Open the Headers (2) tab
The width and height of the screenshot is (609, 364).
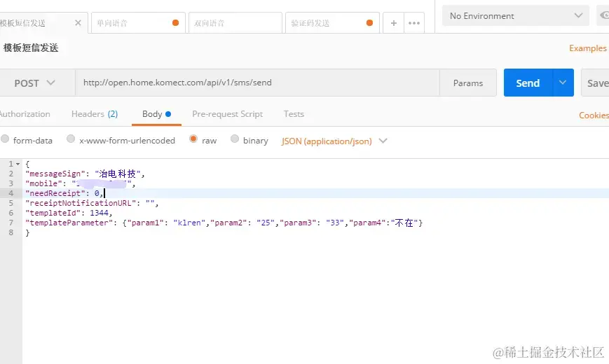[95, 114]
